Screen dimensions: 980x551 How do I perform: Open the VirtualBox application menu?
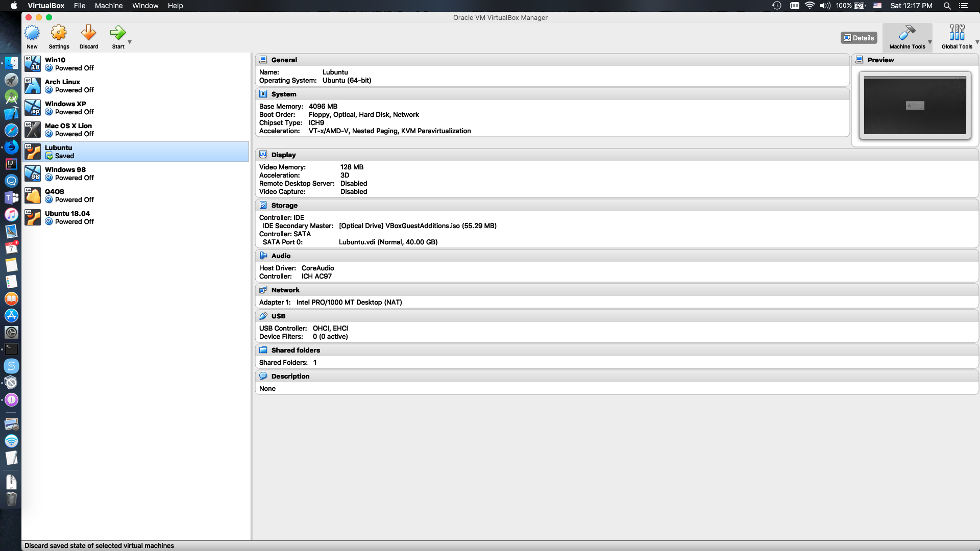point(46,6)
